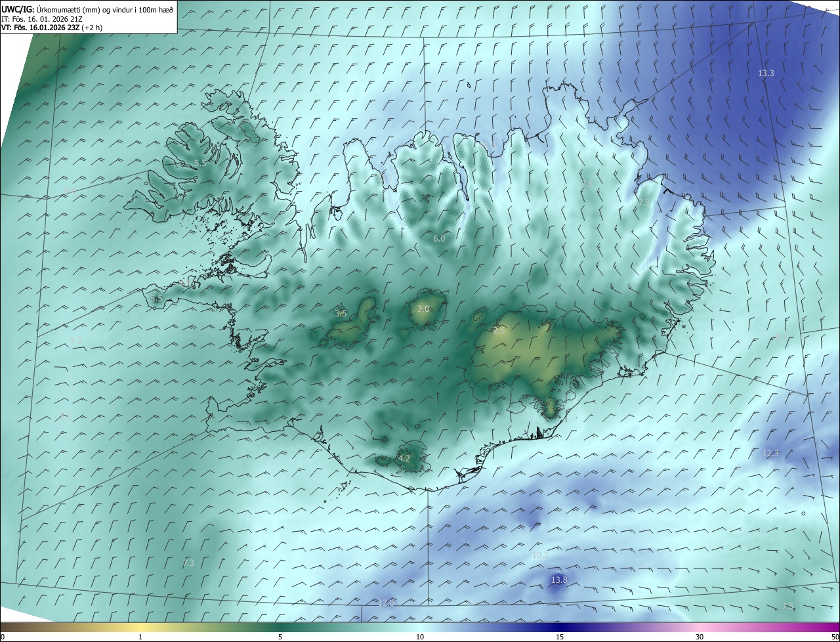Click the color scale tick label "0"

pos(3,637)
